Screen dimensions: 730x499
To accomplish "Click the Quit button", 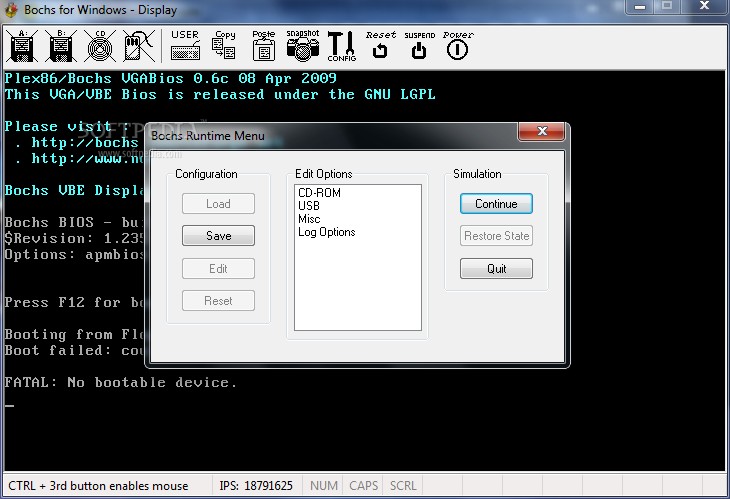I will [x=496, y=269].
